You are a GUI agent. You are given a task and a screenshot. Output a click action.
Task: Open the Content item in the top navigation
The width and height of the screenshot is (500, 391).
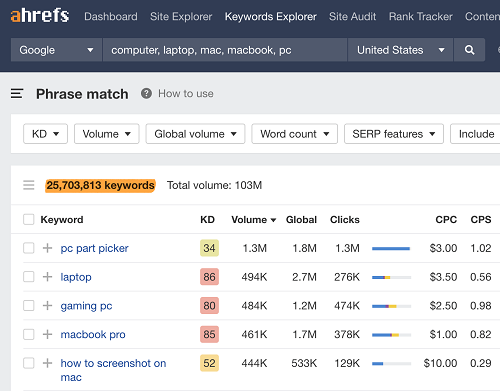(x=482, y=16)
